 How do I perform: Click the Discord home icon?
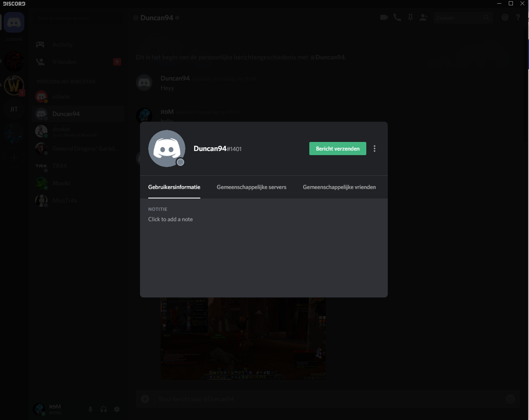pyautogui.click(x=14, y=22)
